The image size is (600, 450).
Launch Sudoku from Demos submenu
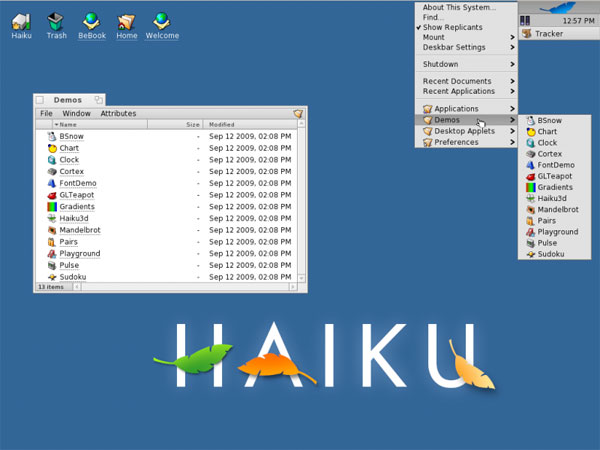[554, 254]
